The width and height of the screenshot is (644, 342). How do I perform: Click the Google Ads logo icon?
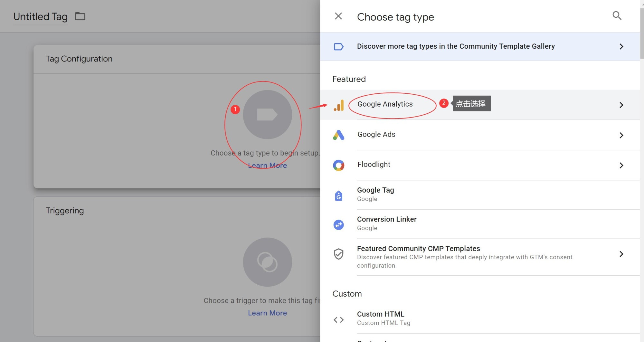[x=338, y=135]
